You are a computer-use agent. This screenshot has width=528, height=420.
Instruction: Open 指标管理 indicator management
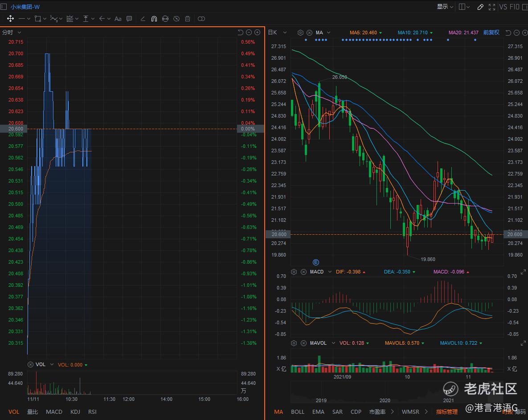click(x=447, y=412)
